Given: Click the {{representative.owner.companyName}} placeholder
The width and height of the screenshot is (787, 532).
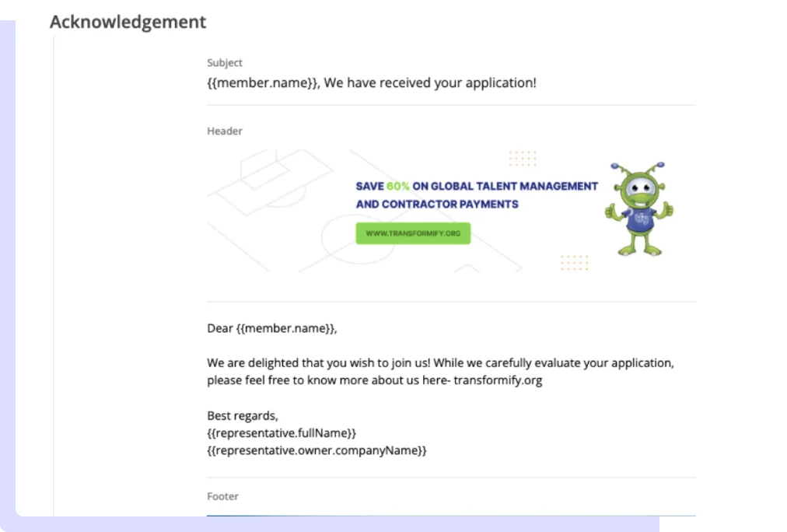Looking at the screenshot, I should point(317,450).
